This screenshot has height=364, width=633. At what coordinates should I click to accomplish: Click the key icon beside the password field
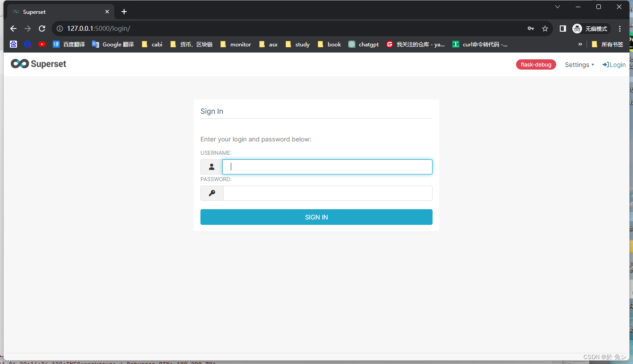pos(212,193)
